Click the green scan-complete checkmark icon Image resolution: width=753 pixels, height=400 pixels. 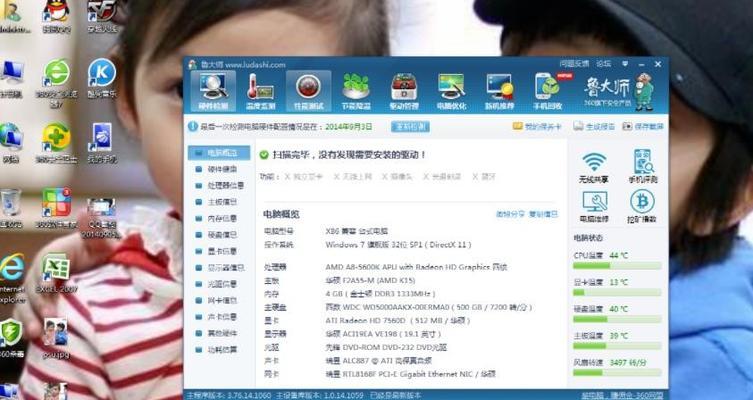click(x=264, y=155)
